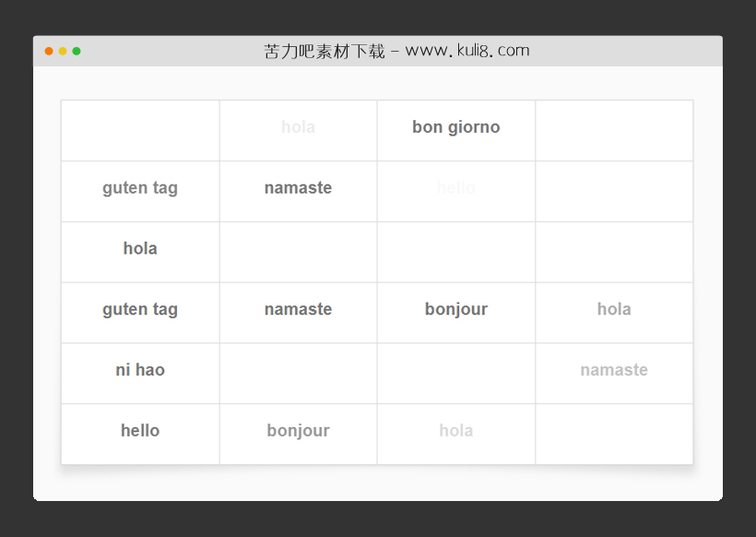Select the "namaste" cell left of dark "bonjour"
The width and height of the screenshot is (756, 537).
(x=298, y=309)
